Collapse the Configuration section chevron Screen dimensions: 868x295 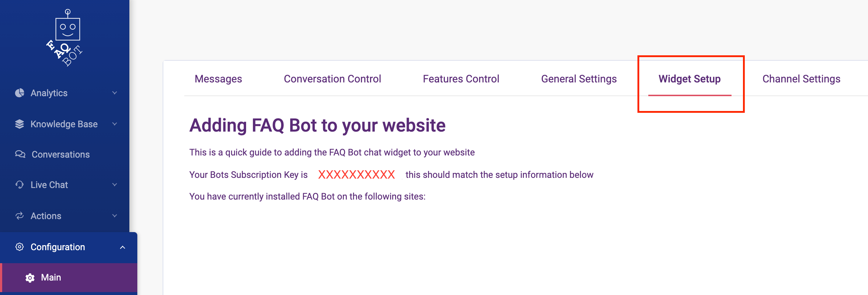pos(123,247)
